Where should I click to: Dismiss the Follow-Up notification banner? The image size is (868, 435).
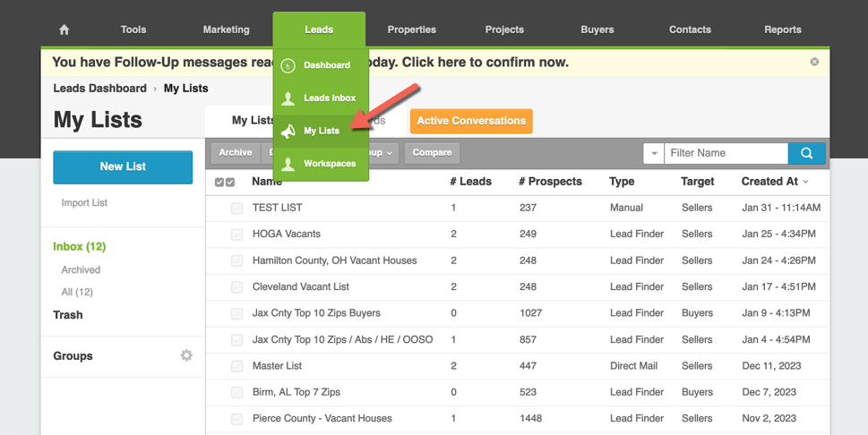(814, 62)
